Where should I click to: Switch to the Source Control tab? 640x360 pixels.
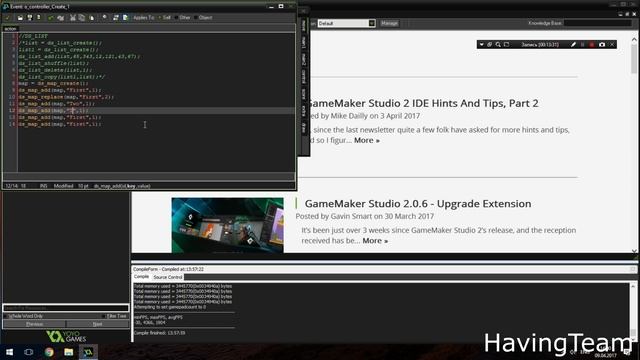pos(167,277)
